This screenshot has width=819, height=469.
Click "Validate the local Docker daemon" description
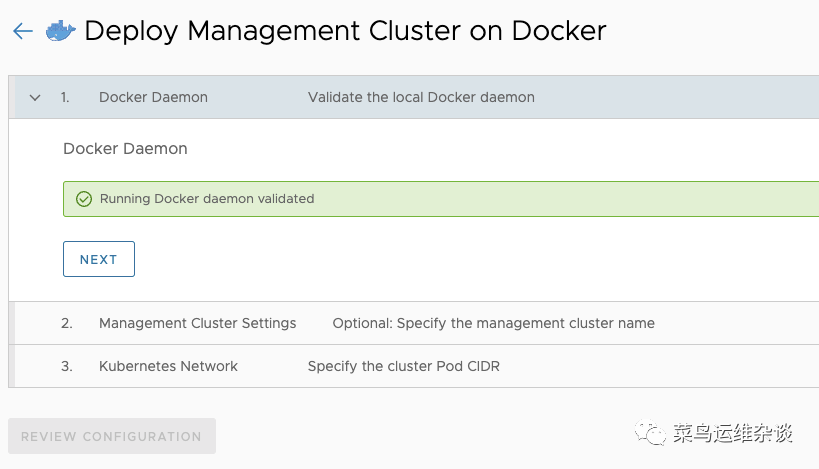coord(421,97)
